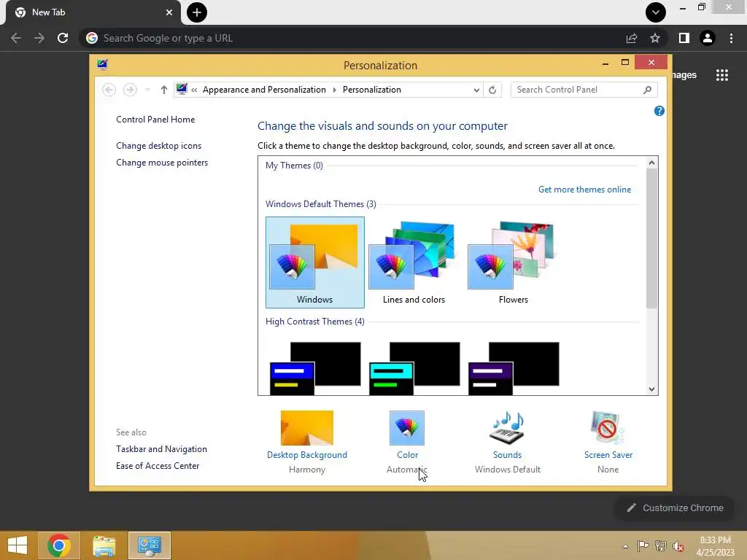Click the Chrome reload button
The height and width of the screenshot is (560, 747).
(x=63, y=38)
